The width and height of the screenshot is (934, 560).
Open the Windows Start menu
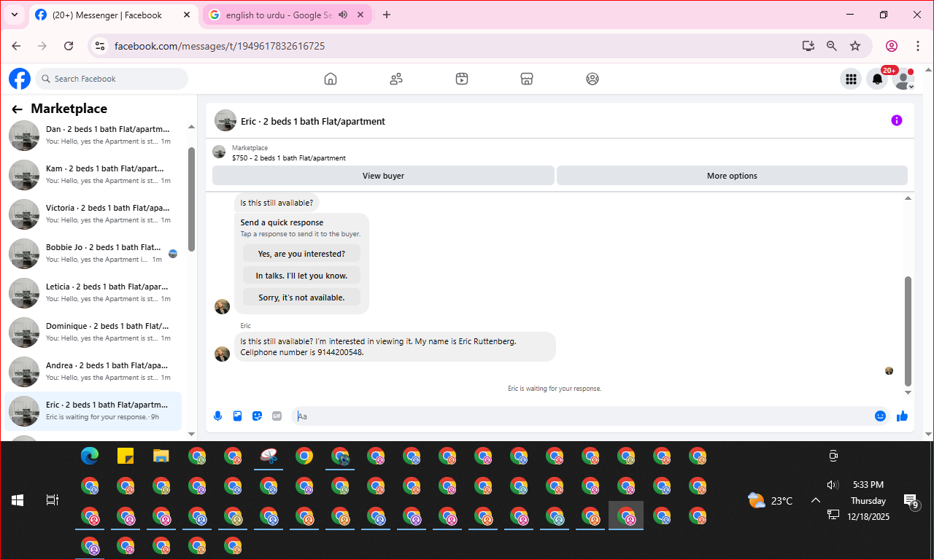point(18,500)
